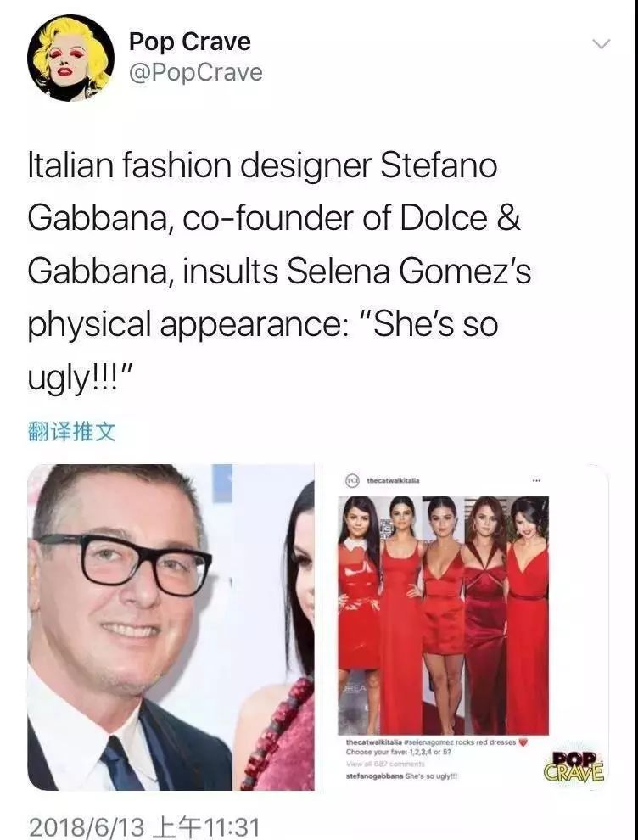Open the Pop Crave profile avatar
This screenshot has height=840, width=638.
(x=70, y=58)
